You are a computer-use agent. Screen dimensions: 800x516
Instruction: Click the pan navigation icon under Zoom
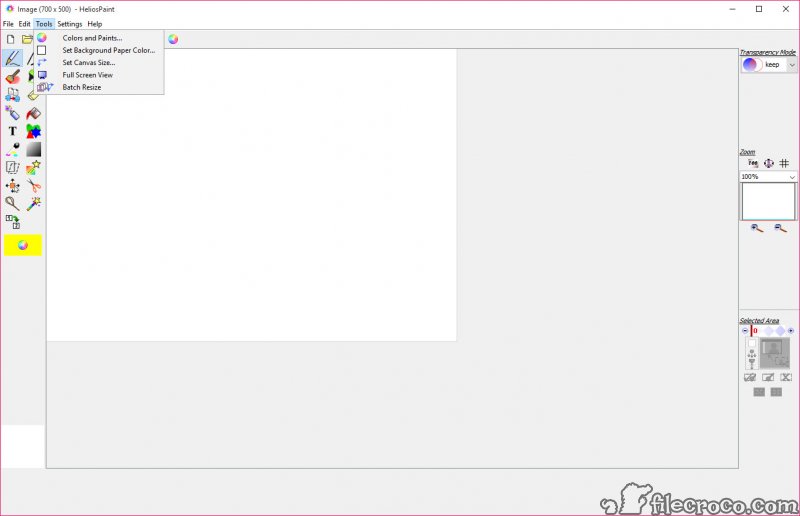(x=769, y=163)
